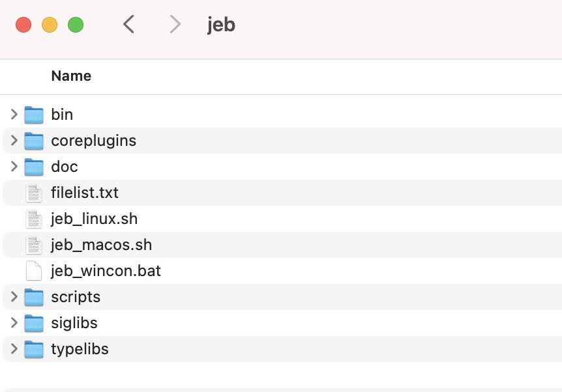Expand the siglibs folder chevron
This screenshot has height=392, width=562.
(14, 323)
